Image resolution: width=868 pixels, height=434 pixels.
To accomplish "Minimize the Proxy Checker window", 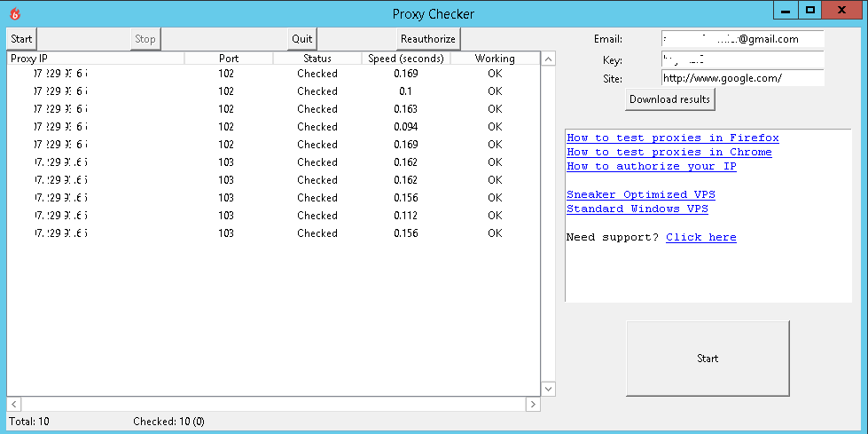I will click(x=785, y=10).
